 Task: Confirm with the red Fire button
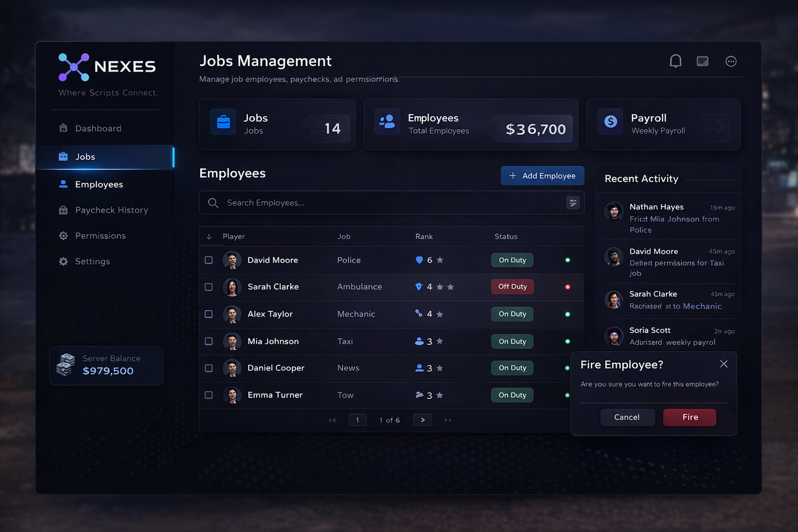689,417
